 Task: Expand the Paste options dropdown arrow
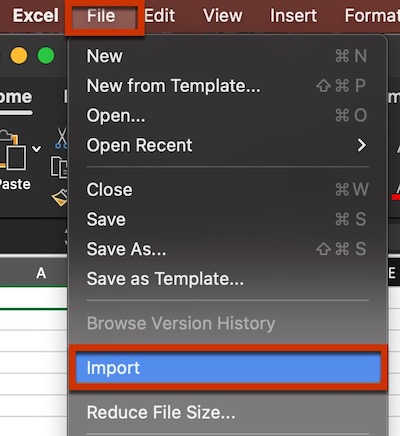coord(37,149)
